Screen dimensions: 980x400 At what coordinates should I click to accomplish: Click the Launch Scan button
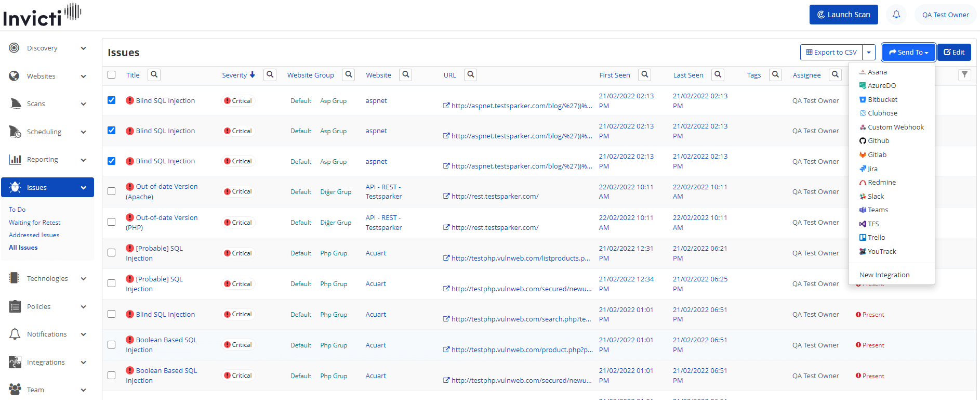(844, 15)
